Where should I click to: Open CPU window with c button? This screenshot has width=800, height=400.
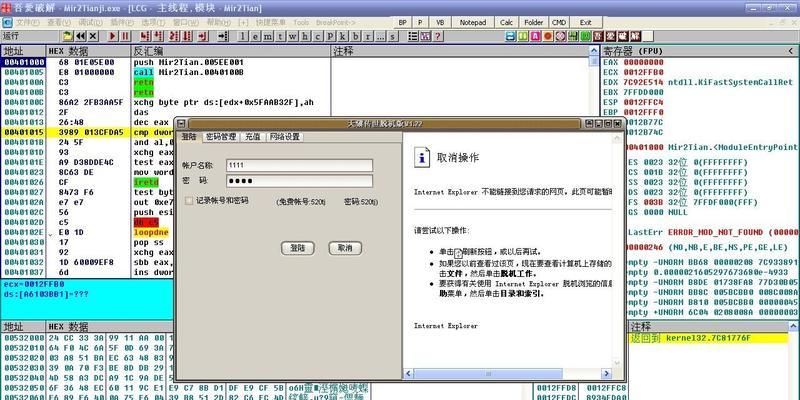coord(317,36)
